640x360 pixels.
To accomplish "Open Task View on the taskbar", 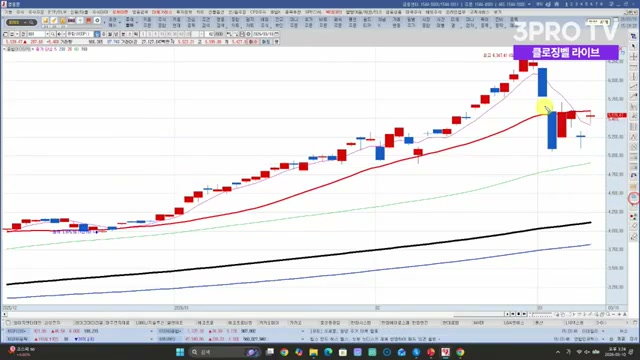I will pos(269,352).
